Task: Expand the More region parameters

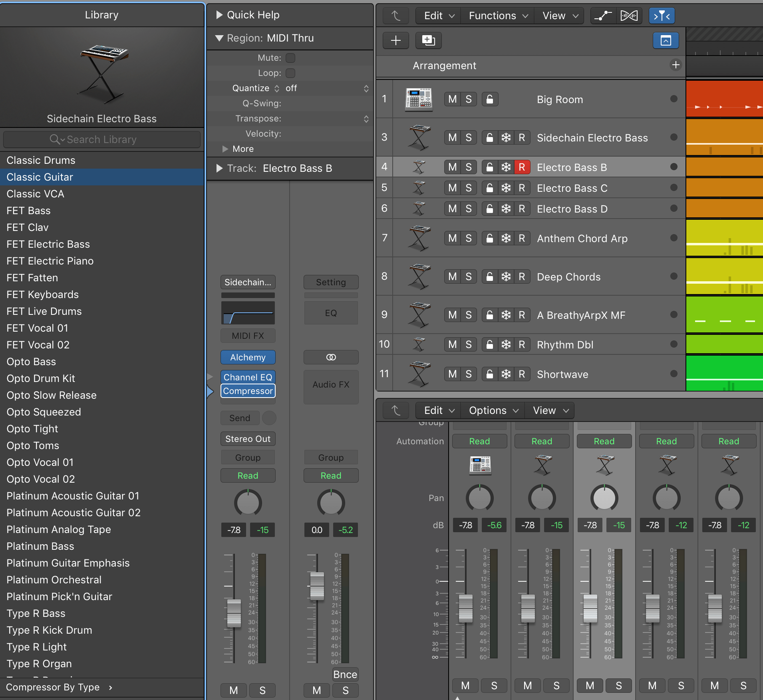Action: point(225,149)
